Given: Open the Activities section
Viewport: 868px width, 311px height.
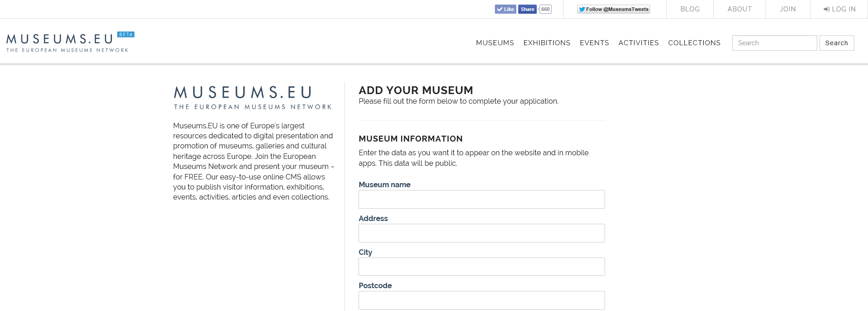Looking at the screenshot, I should pyautogui.click(x=638, y=43).
